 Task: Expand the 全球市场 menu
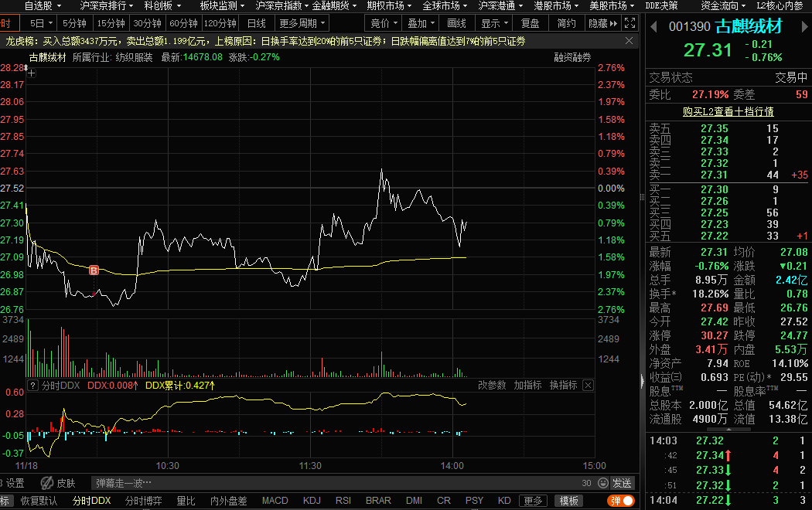(x=445, y=5)
